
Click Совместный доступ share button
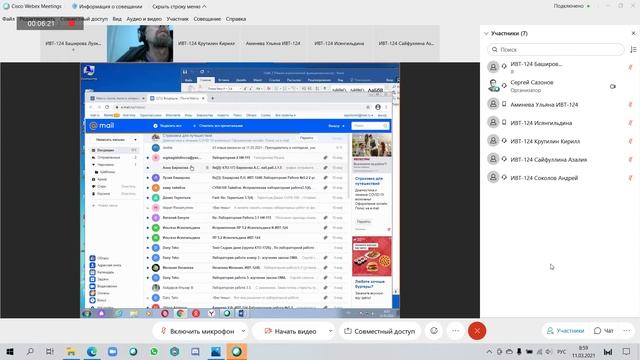[x=380, y=331]
